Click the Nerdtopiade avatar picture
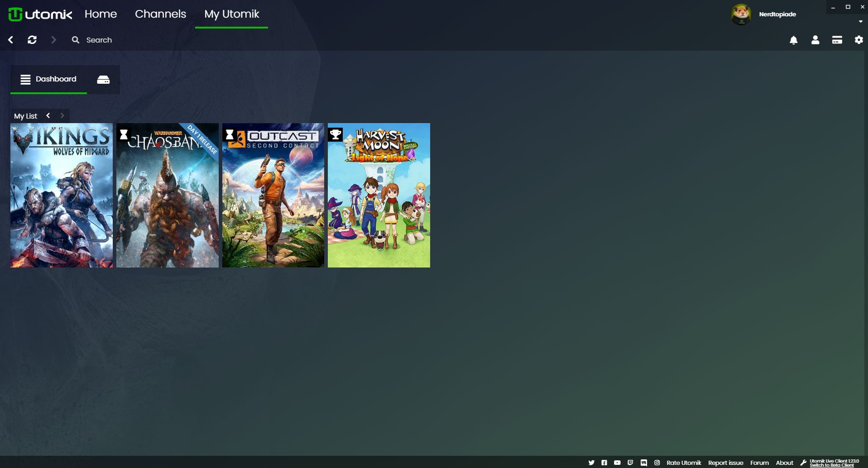The image size is (868, 468). 741,14
